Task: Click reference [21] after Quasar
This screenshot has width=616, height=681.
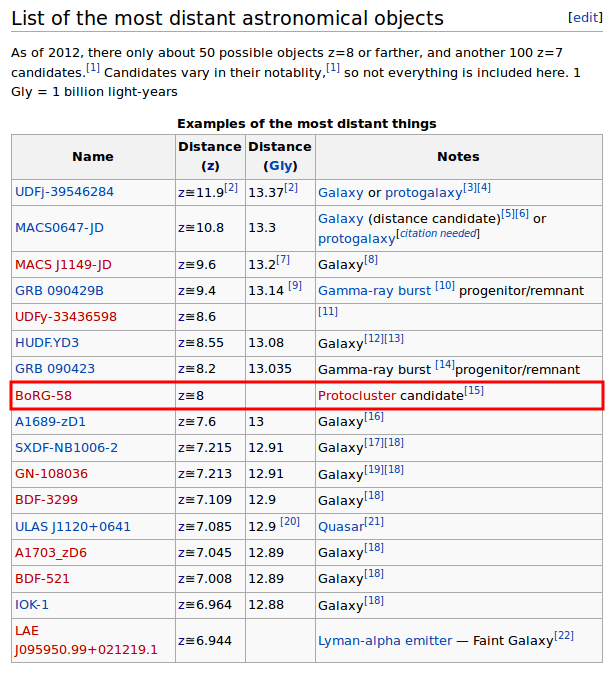Action: tap(374, 522)
